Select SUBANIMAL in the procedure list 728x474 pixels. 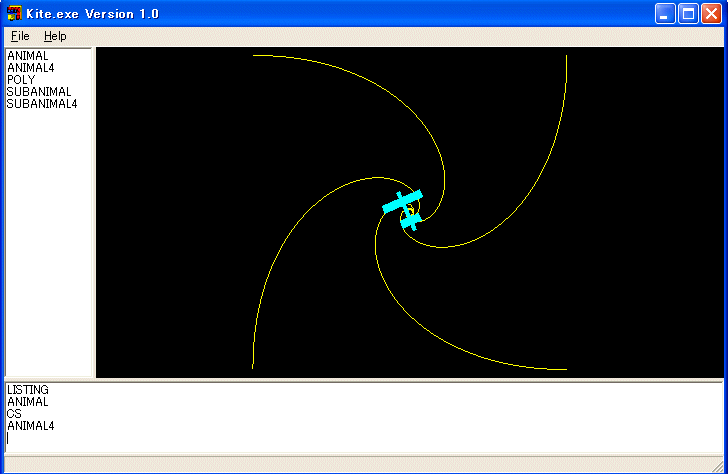(x=39, y=92)
